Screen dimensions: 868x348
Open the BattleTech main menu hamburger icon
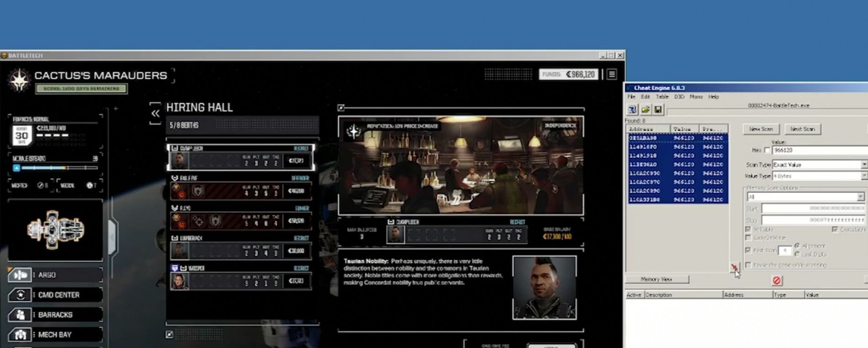612,74
